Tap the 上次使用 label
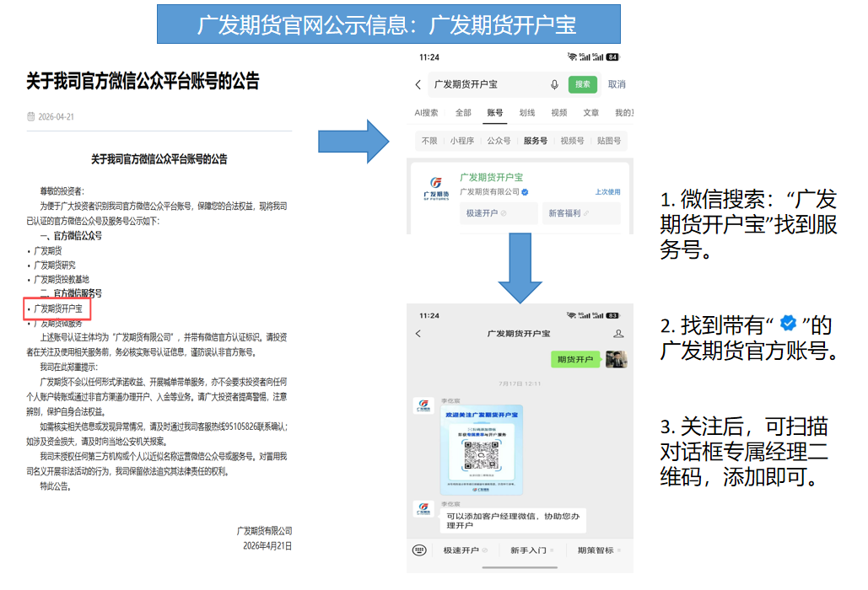 click(x=607, y=192)
